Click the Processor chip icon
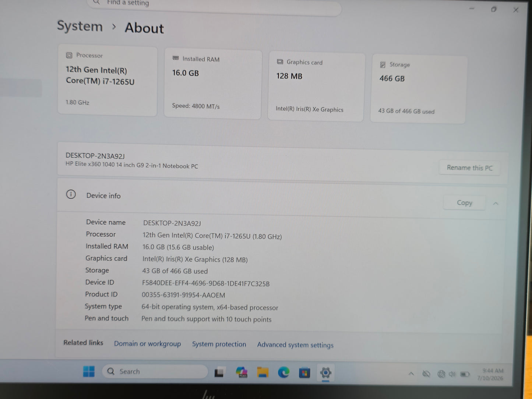The image size is (532, 399). point(69,55)
